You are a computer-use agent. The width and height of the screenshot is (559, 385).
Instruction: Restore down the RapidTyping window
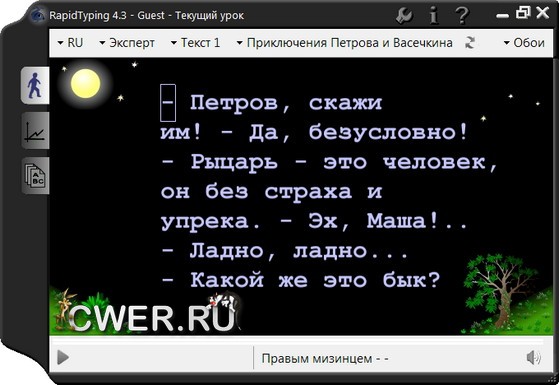coord(523,13)
